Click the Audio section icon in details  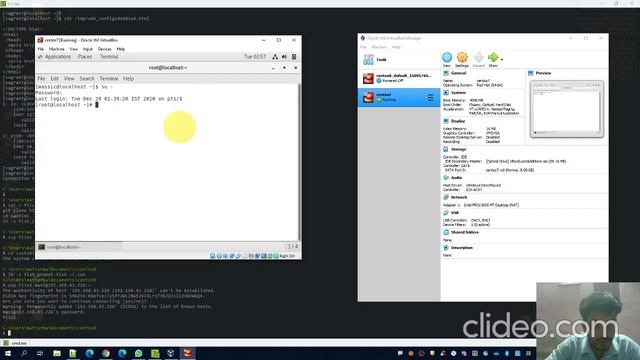[446, 178]
